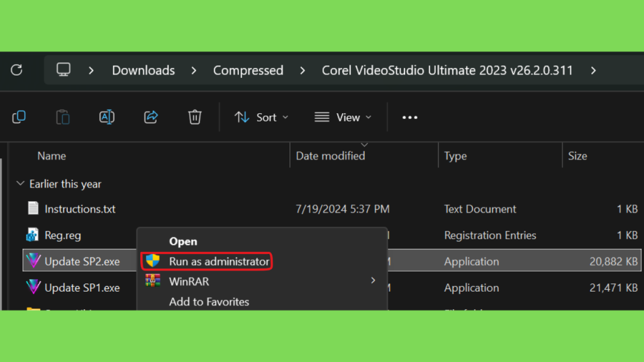
Task: Expand the chevron after Corel VideoStudio folder
Action: (x=594, y=70)
